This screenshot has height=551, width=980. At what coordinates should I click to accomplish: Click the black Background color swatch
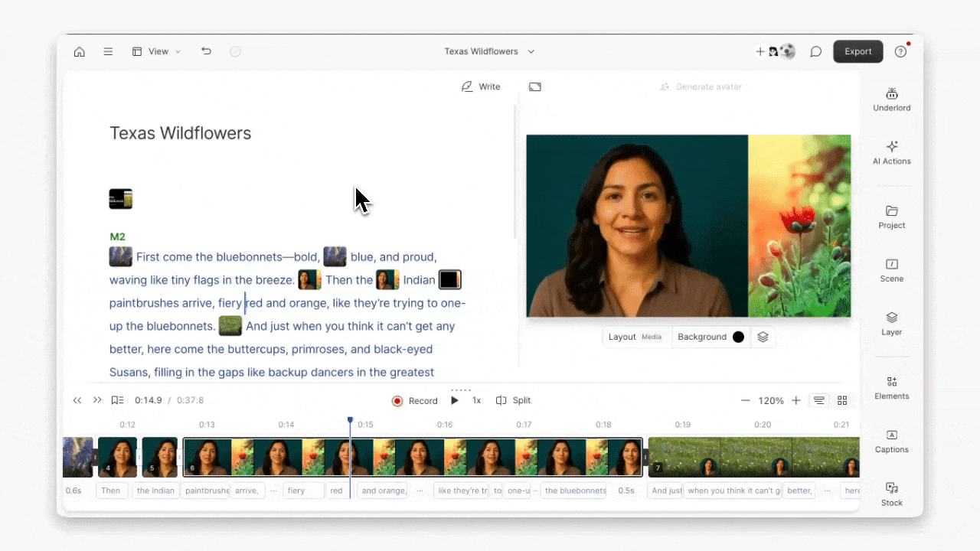click(x=738, y=337)
